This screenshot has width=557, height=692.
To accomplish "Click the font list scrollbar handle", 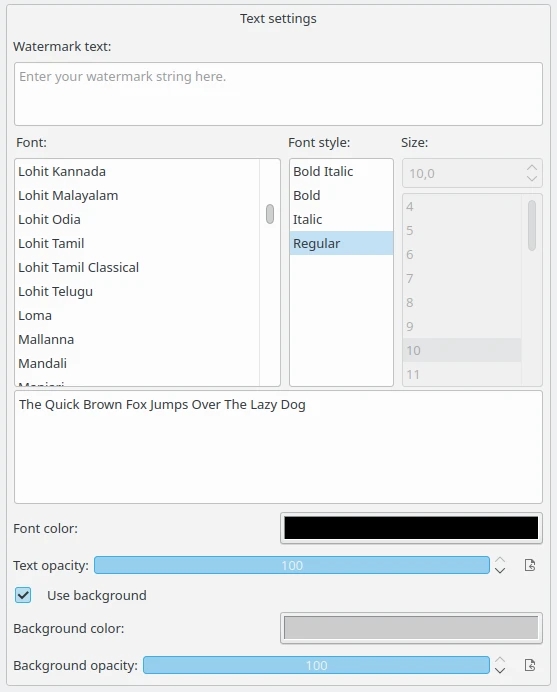I will click(270, 214).
